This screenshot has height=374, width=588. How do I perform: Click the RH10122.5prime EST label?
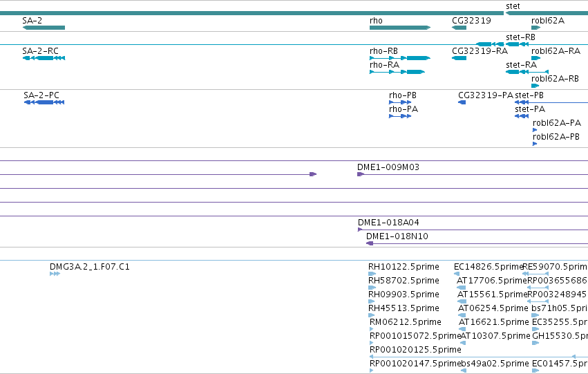click(x=404, y=267)
